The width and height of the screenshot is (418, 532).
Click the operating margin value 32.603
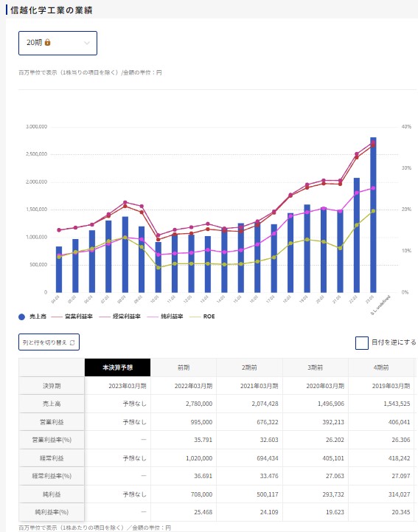click(269, 440)
